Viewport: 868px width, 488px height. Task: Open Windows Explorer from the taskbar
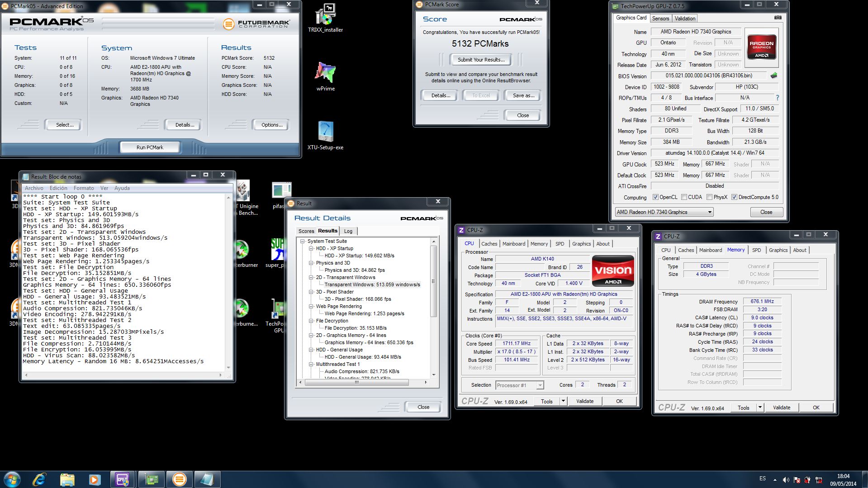(x=67, y=479)
